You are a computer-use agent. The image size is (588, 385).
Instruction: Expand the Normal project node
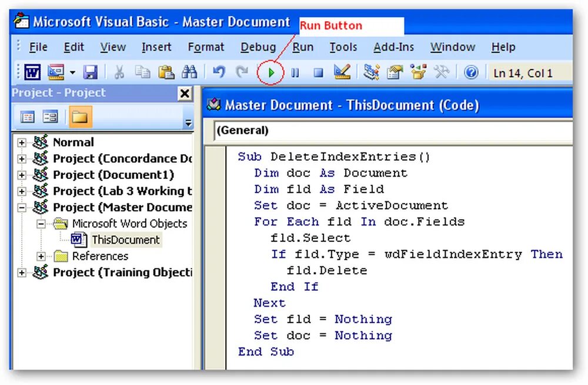pyautogui.click(x=22, y=142)
